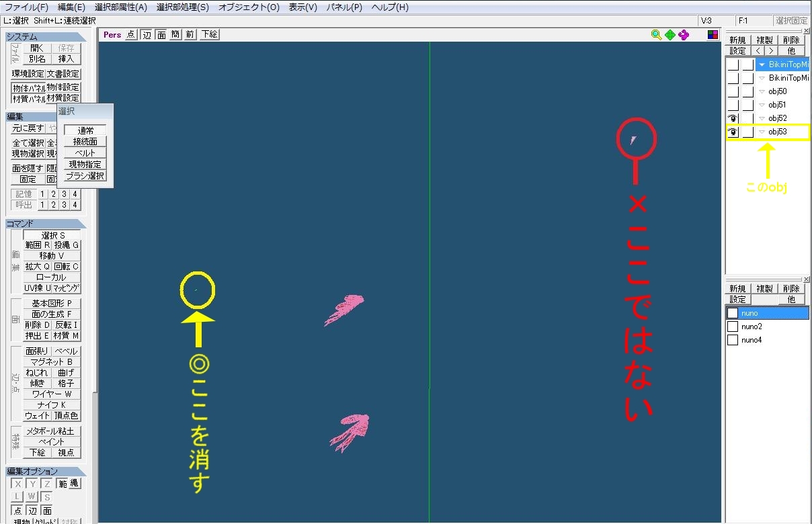Open the four-color view layout icon

tap(713, 35)
